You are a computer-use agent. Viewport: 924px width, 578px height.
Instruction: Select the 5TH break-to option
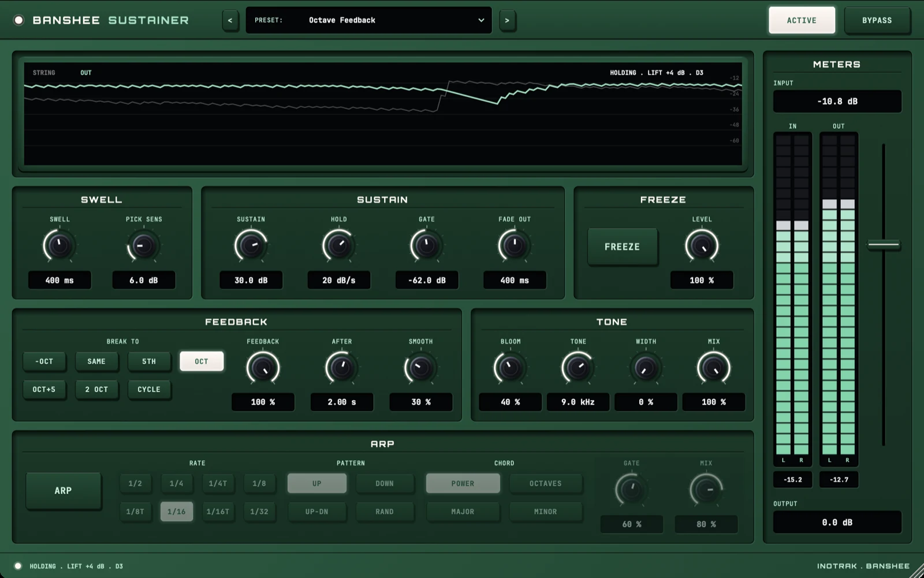149,361
